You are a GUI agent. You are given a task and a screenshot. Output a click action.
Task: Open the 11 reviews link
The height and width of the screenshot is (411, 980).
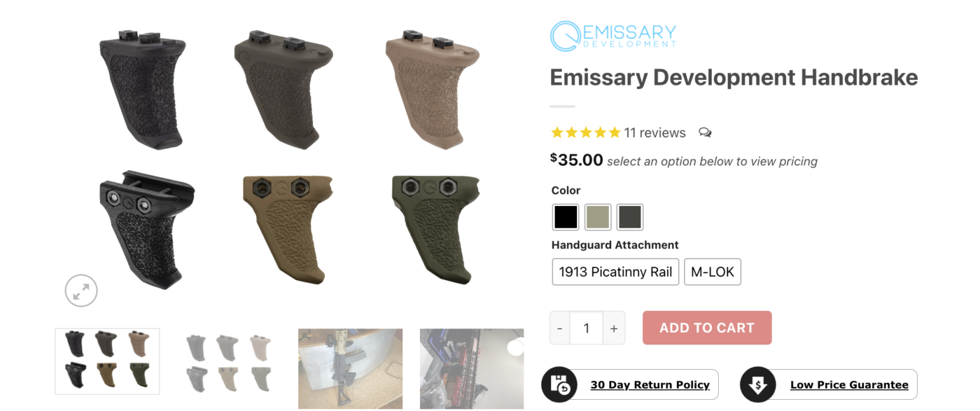point(654,132)
